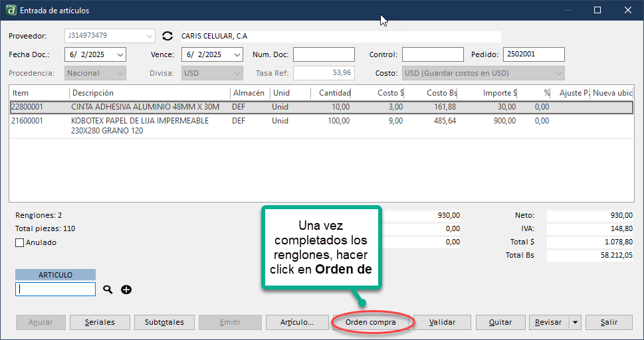
Task: Focus the ARTICULO code input field
Action: 56,290
